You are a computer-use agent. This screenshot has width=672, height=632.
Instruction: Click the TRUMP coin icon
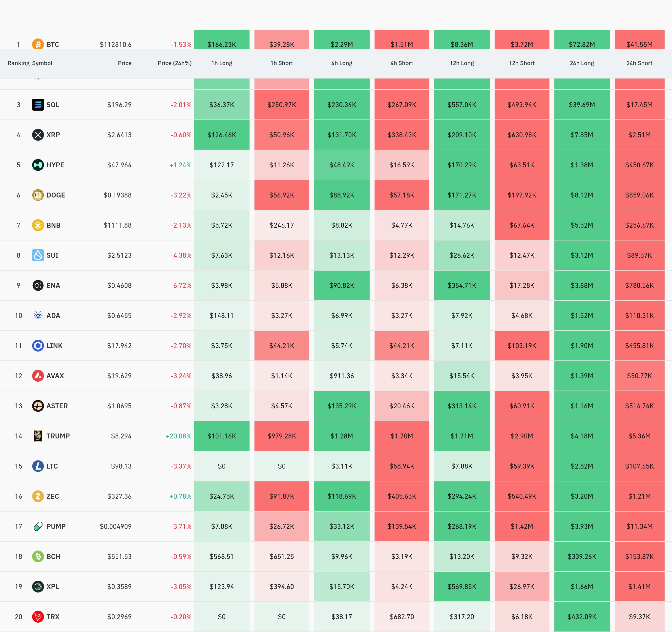tap(38, 436)
